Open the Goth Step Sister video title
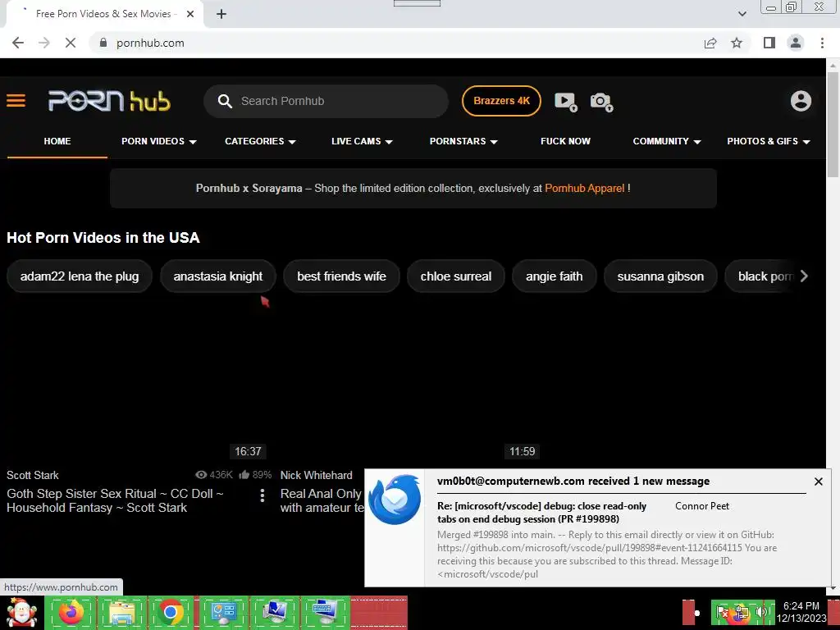Viewport: 840px width, 630px height. (x=115, y=501)
